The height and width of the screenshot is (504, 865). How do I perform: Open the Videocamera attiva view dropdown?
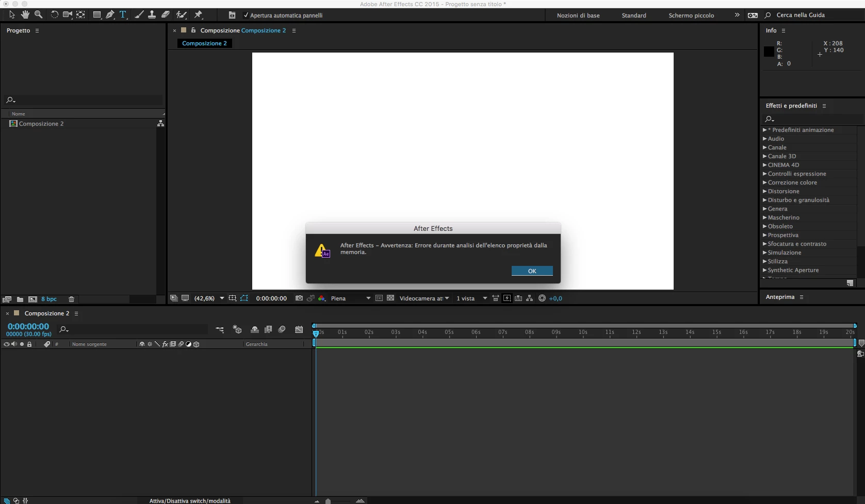[424, 298]
